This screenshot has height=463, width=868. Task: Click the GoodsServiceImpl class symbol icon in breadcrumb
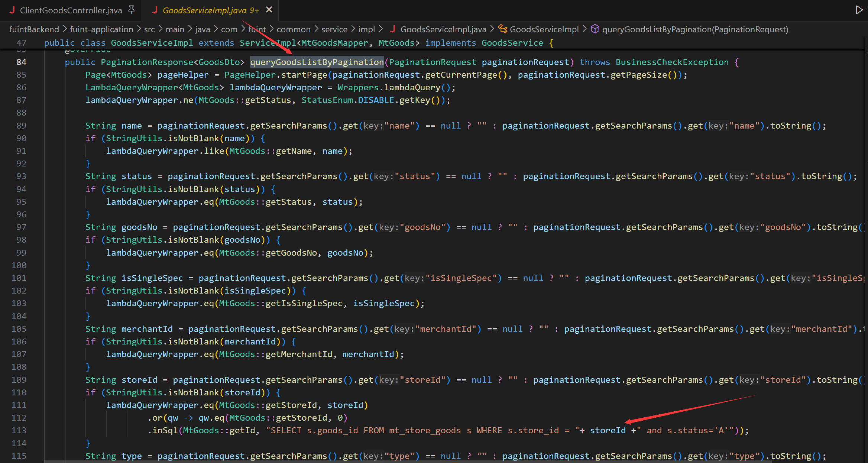coord(502,29)
